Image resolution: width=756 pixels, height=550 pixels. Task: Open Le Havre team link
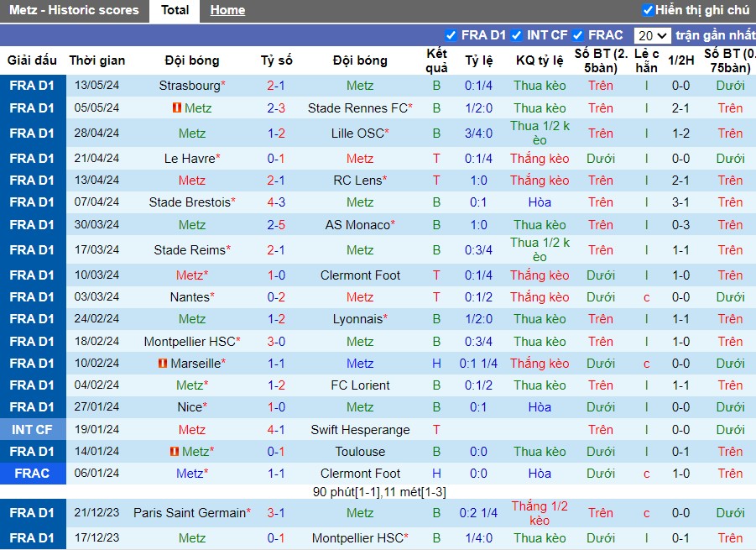pos(190,158)
